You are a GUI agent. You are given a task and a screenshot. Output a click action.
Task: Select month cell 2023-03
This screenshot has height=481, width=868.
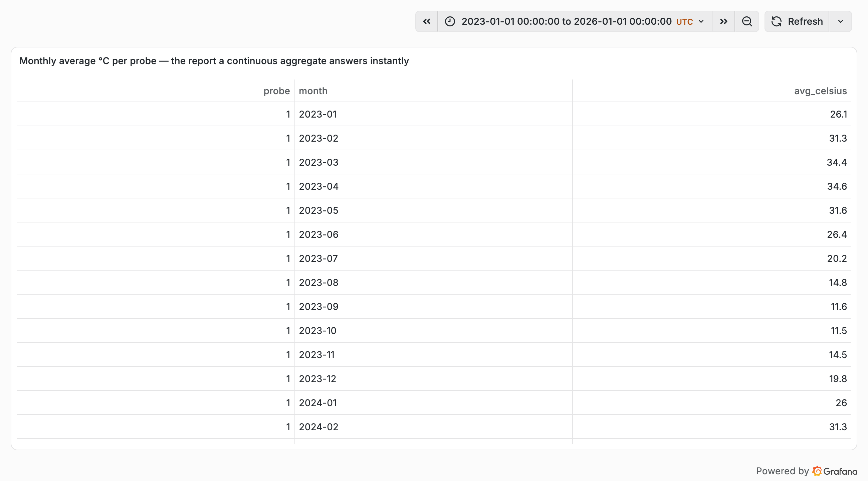(318, 162)
